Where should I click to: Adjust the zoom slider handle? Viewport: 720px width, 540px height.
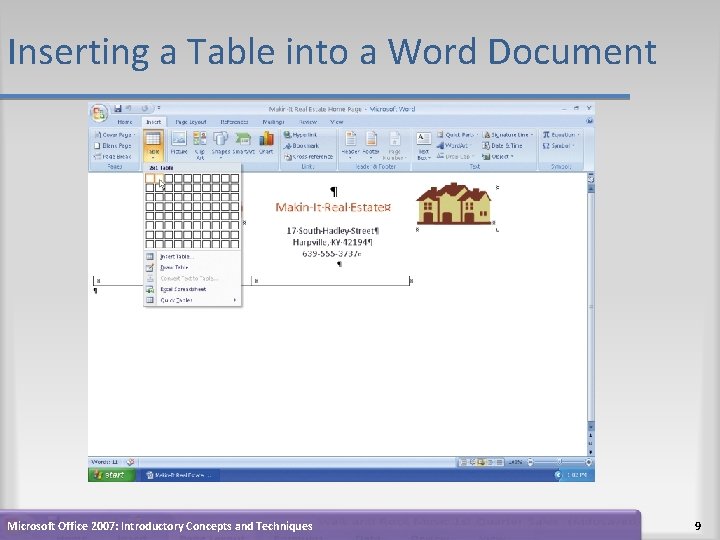click(x=559, y=462)
